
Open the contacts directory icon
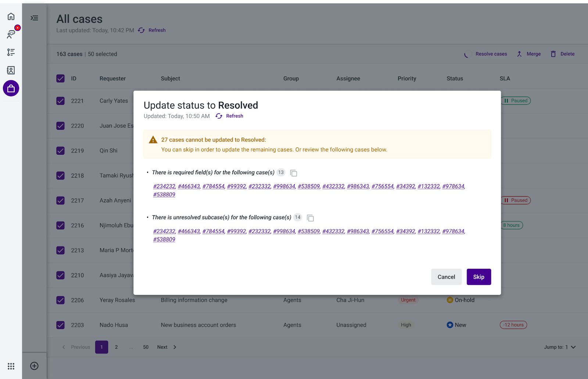tap(11, 70)
